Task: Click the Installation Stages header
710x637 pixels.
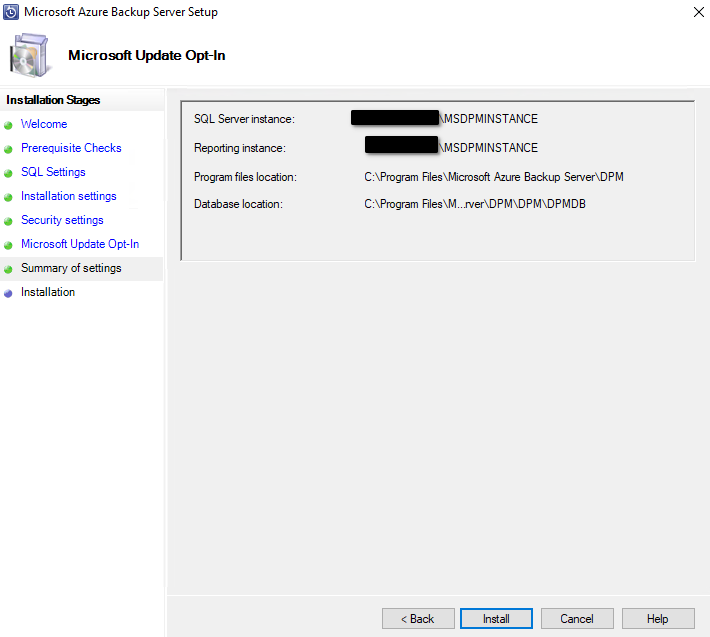Action: [53, 100]
